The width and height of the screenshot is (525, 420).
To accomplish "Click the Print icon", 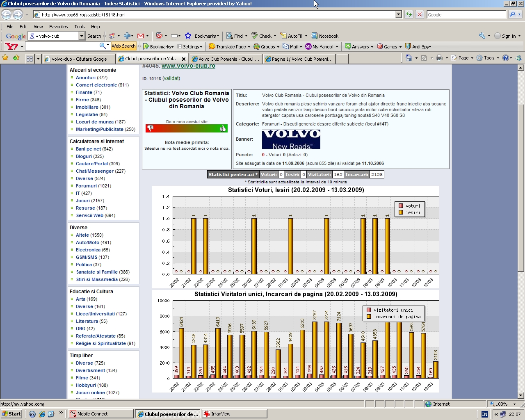I will (439, 58).
